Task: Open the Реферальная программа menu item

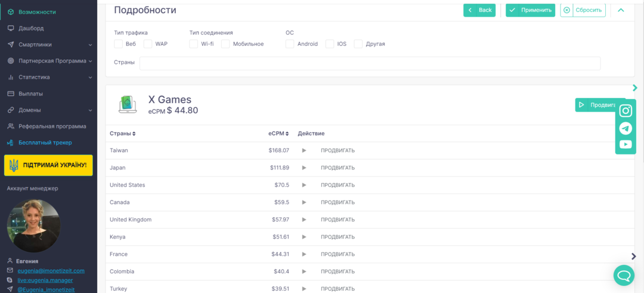Action: coord(52,127)
